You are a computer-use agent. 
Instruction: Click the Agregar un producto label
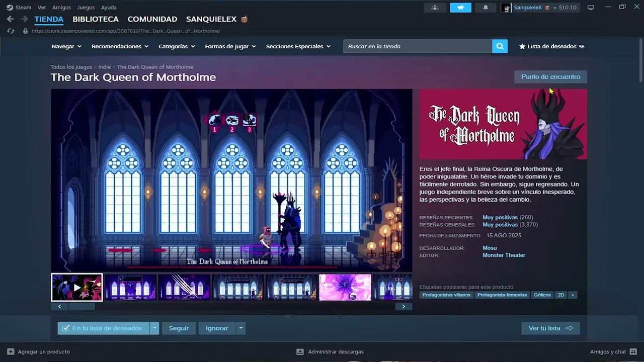44,351
